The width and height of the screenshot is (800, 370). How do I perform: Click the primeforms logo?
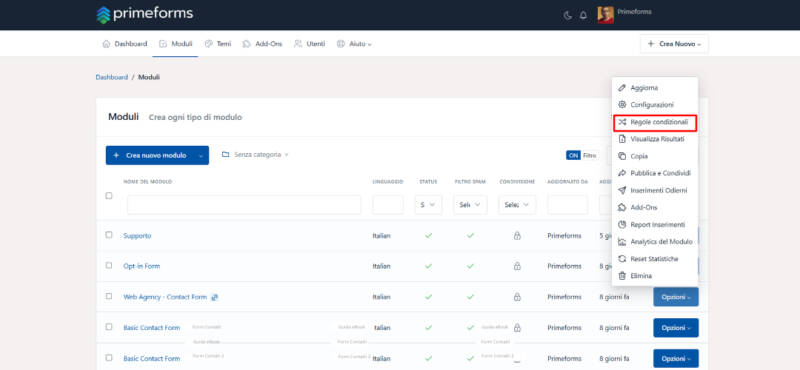145,14
